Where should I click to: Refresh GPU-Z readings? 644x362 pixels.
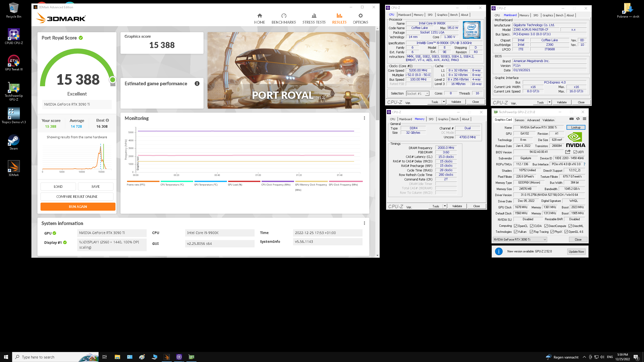click(578, 119)
